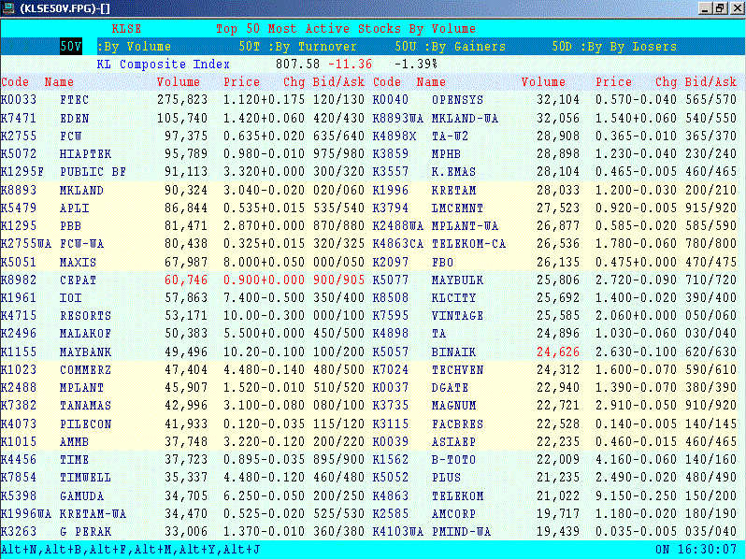Click the PMIND-WA warrant name

462,531
